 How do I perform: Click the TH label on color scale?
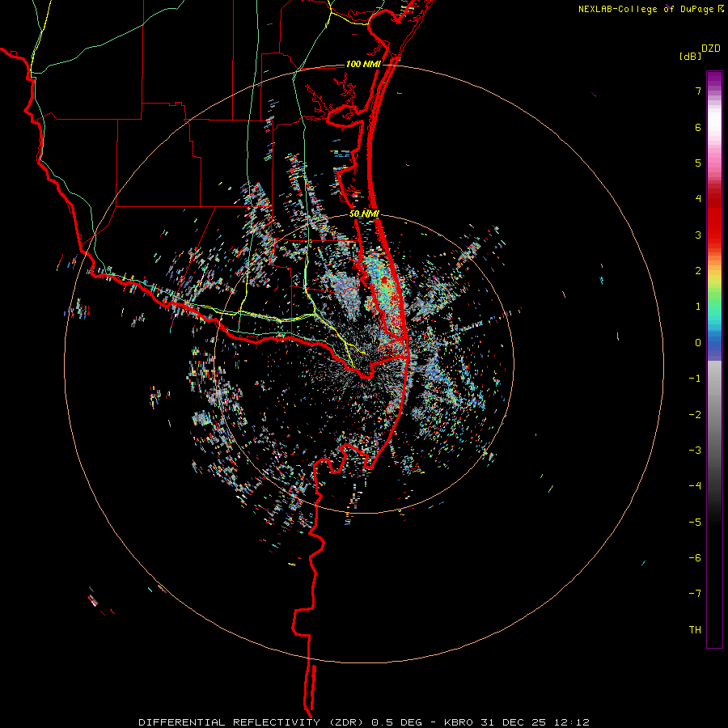695,629
